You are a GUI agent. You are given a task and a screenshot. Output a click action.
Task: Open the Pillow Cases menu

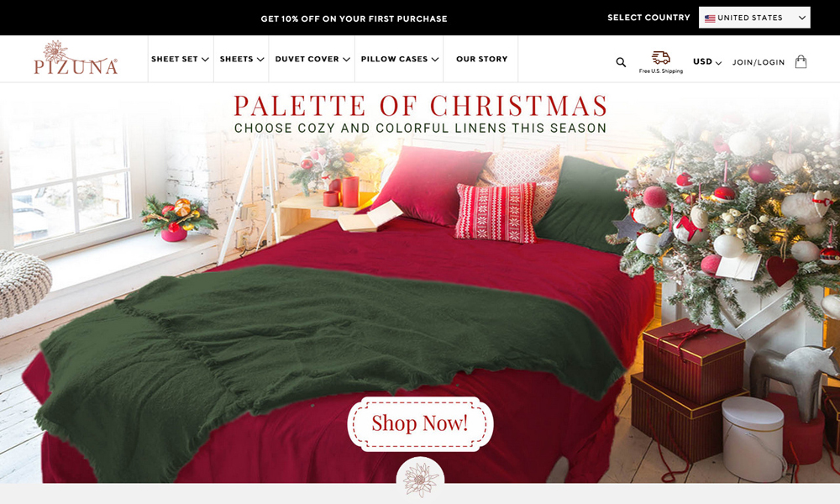click(400, 59)
